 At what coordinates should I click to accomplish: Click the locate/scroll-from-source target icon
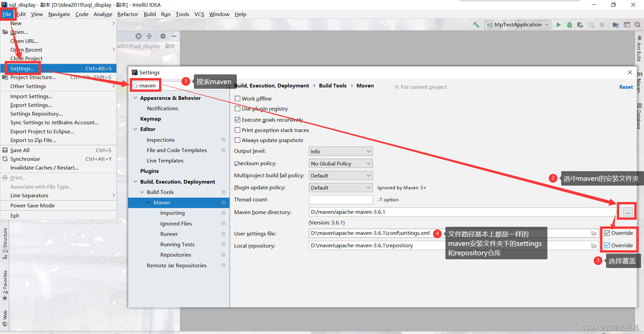click(139, 36)
